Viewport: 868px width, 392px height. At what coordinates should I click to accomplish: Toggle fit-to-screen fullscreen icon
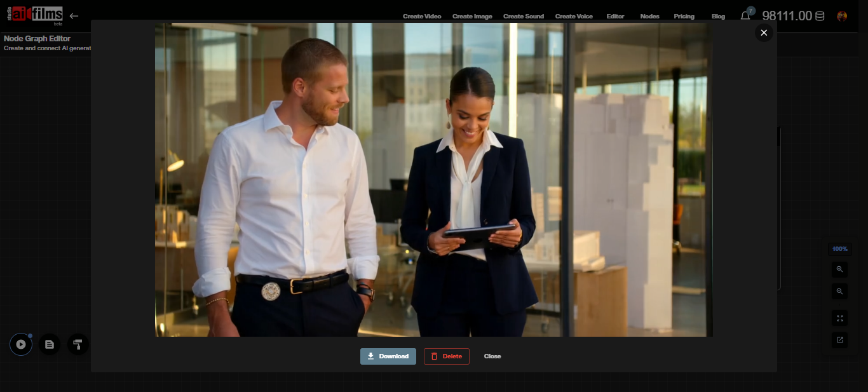[839, 318]
